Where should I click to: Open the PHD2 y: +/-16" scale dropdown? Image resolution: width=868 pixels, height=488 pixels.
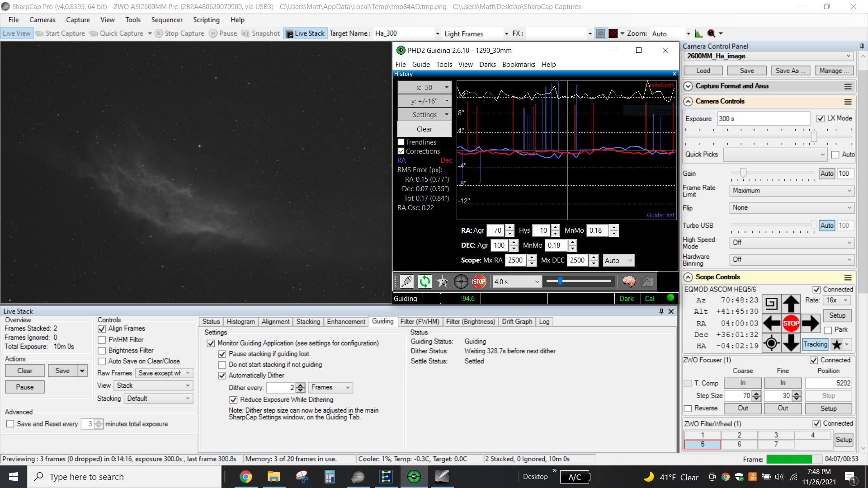(425, 101)
